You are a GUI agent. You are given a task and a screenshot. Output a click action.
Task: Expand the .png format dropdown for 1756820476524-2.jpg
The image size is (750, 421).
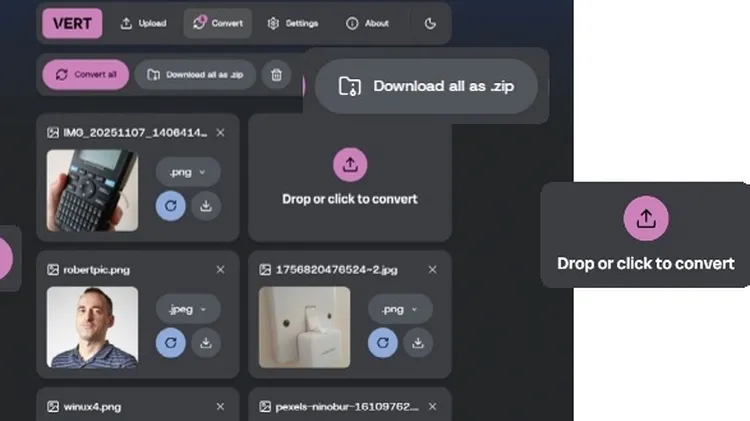[400, 309]
